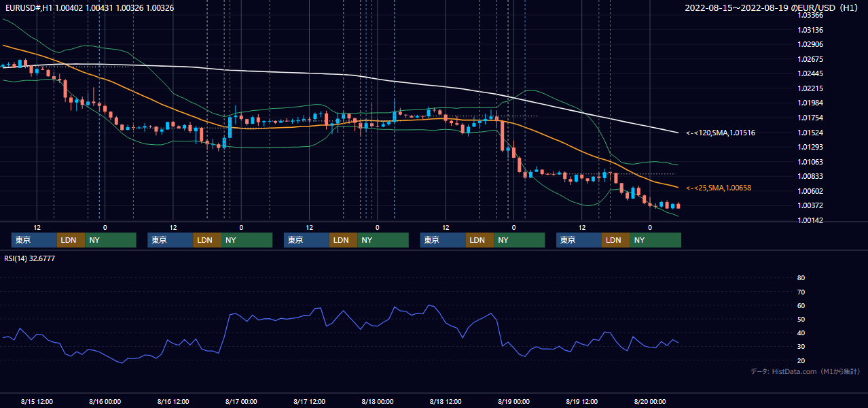
Task: Click RSI scale label 80
Action: pos(801,278)
